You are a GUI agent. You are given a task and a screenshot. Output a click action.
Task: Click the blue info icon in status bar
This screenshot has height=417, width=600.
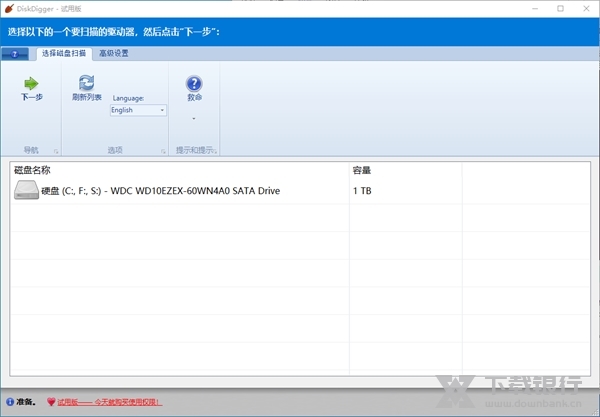coord(10,402)
